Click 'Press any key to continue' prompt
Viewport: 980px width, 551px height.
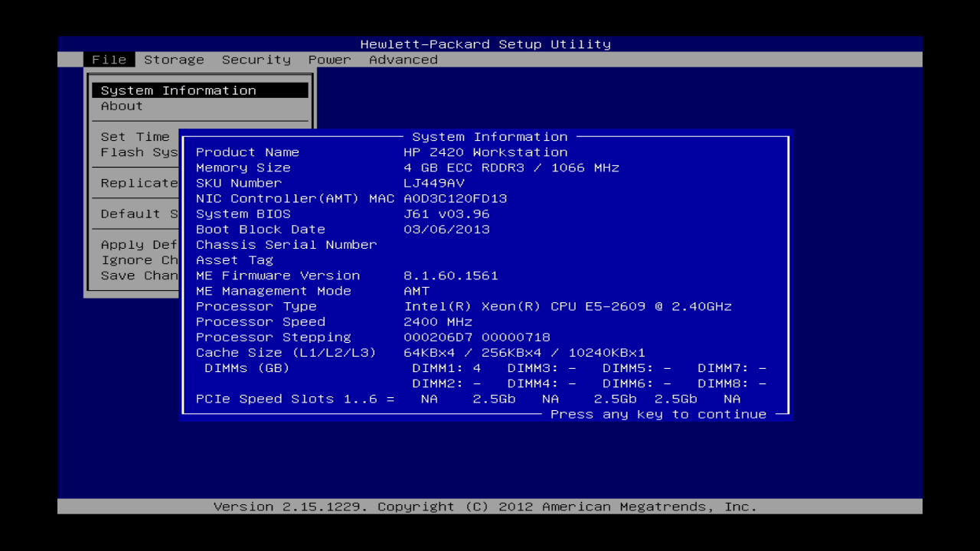point(658,414)
